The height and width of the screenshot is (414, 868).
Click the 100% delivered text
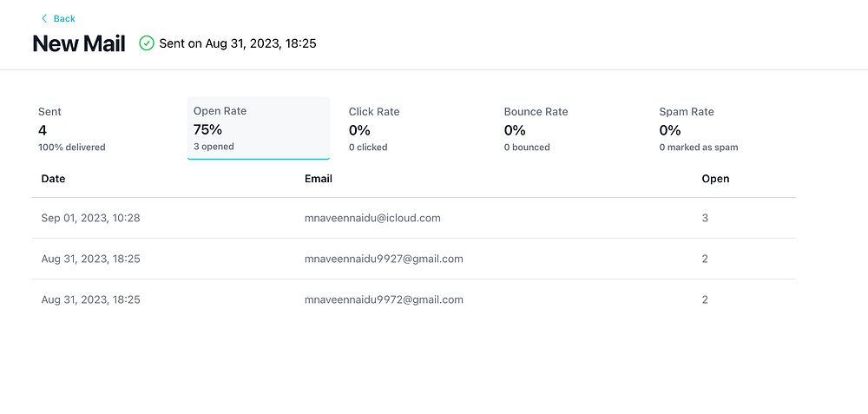71,148
